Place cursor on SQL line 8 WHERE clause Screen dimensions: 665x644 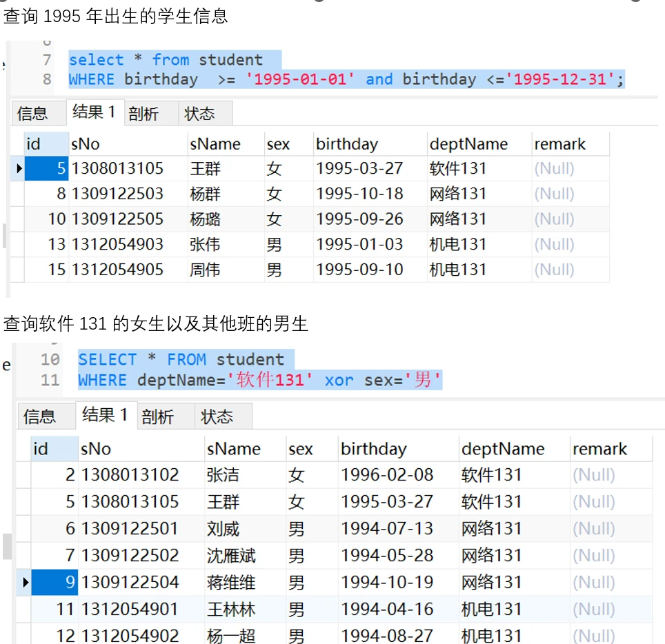[91, 79]
